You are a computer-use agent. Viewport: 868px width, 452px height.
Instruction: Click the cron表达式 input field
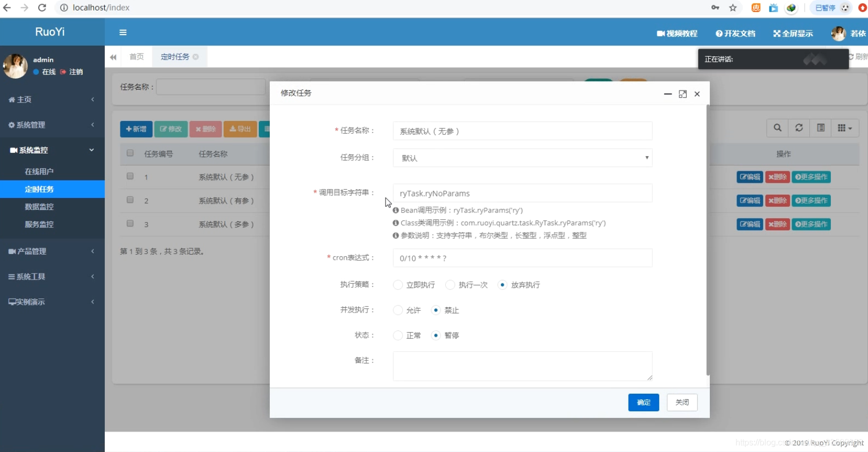pos(522,258)
